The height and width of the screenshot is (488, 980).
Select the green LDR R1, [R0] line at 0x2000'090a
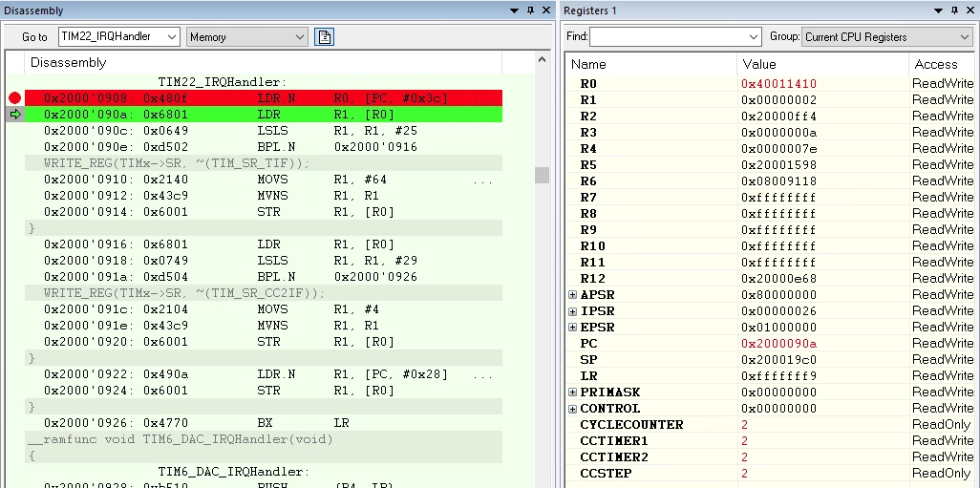click(x=264, y=115)
